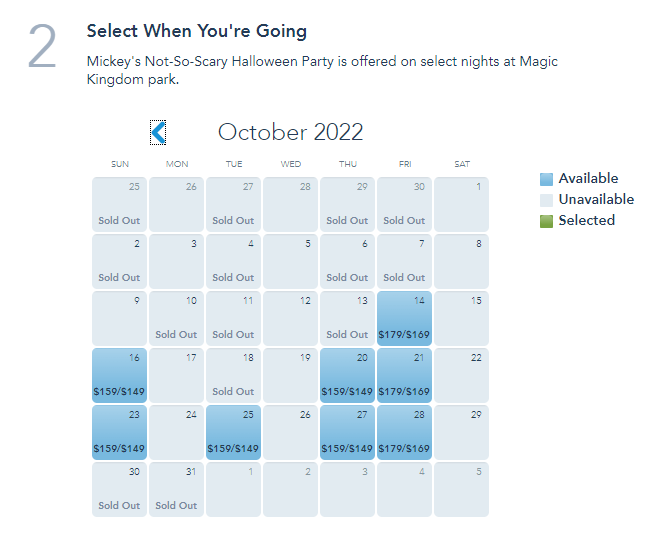Click the sold out October 31 cell

176,490
